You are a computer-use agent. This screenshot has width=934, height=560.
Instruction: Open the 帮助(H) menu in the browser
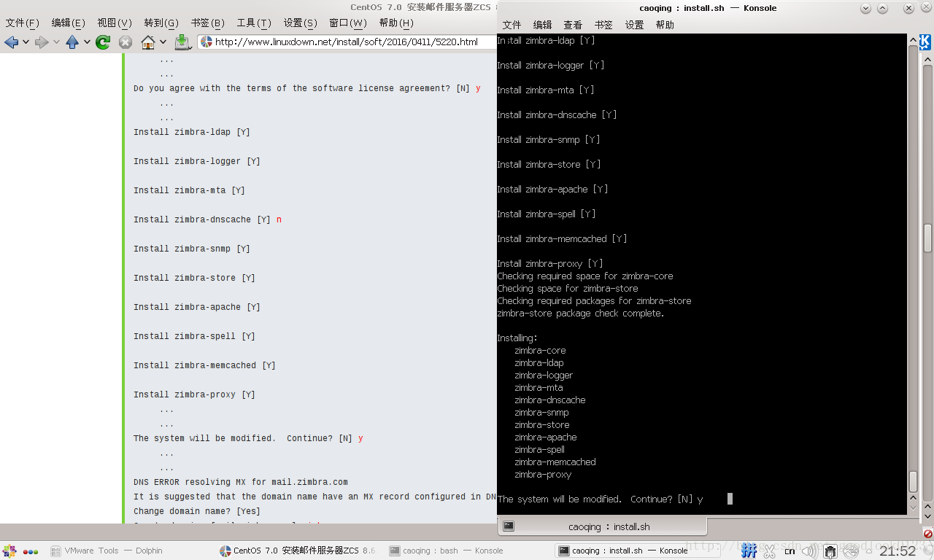397,23
